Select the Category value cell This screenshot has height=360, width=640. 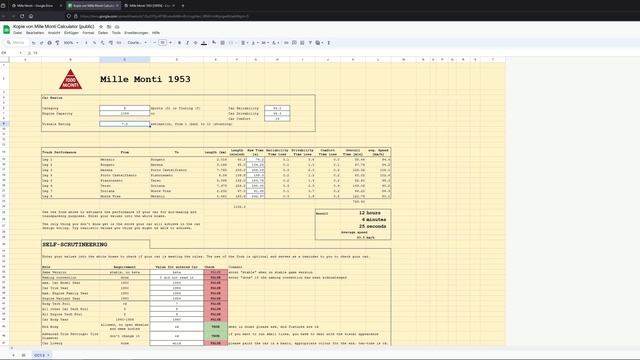click(124, 108)
